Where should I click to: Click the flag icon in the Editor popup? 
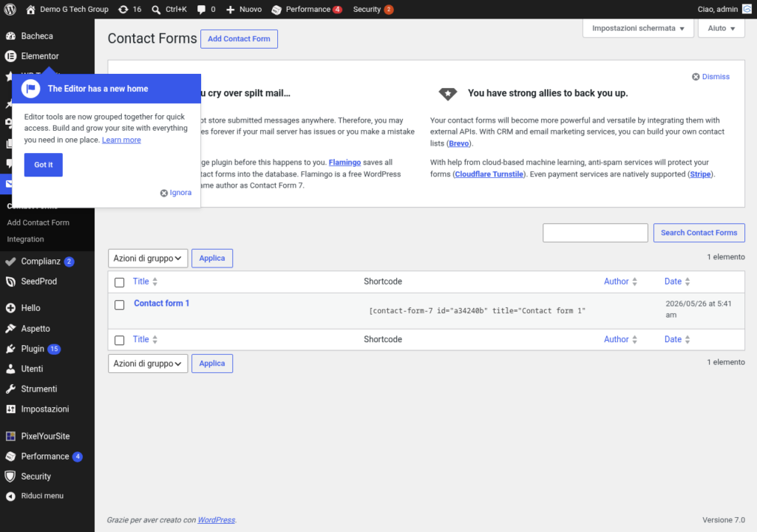[30, 89]
